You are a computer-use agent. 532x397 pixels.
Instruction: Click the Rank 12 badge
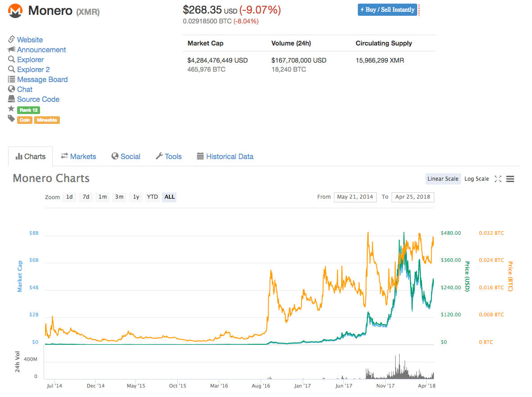(28, 110)
